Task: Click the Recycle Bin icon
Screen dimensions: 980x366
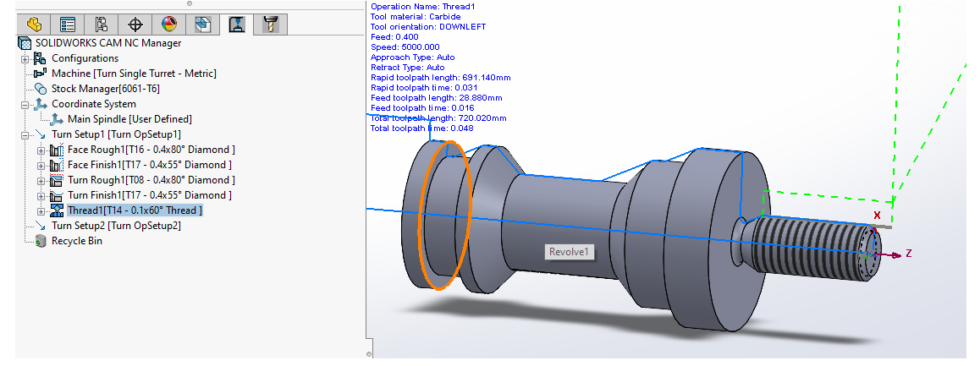Action: (41, 241)
